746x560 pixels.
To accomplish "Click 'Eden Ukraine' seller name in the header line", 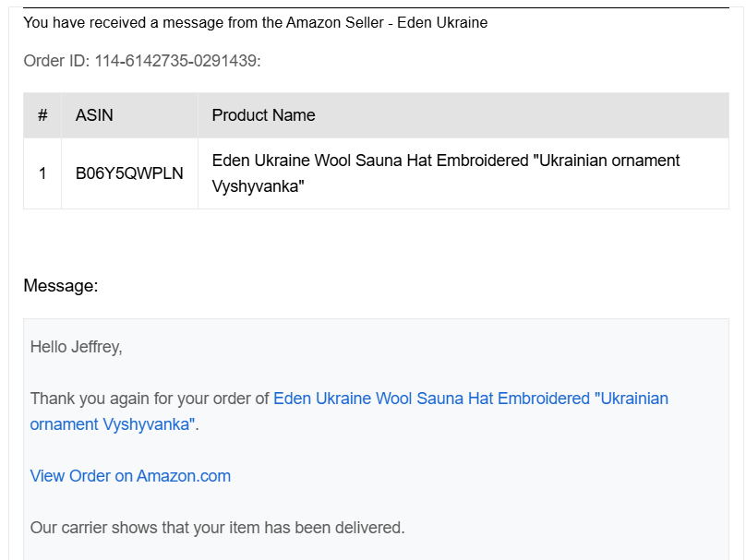I will tap(442, 22).
